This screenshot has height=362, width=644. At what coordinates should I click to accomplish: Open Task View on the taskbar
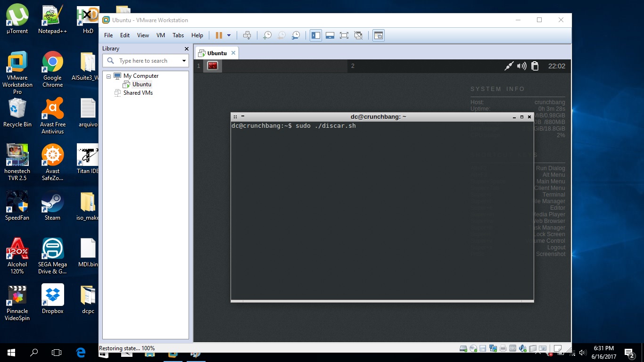[57, 353]
